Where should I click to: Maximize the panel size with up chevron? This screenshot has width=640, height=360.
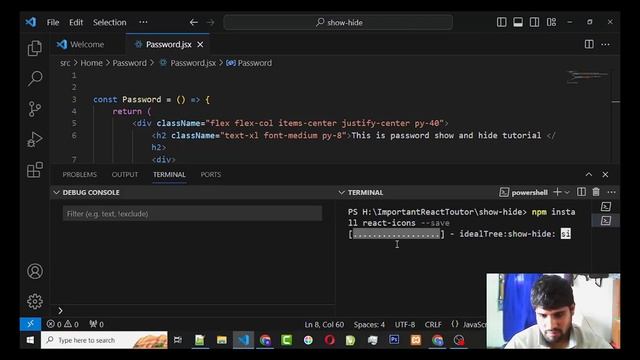tap(589, 175)
